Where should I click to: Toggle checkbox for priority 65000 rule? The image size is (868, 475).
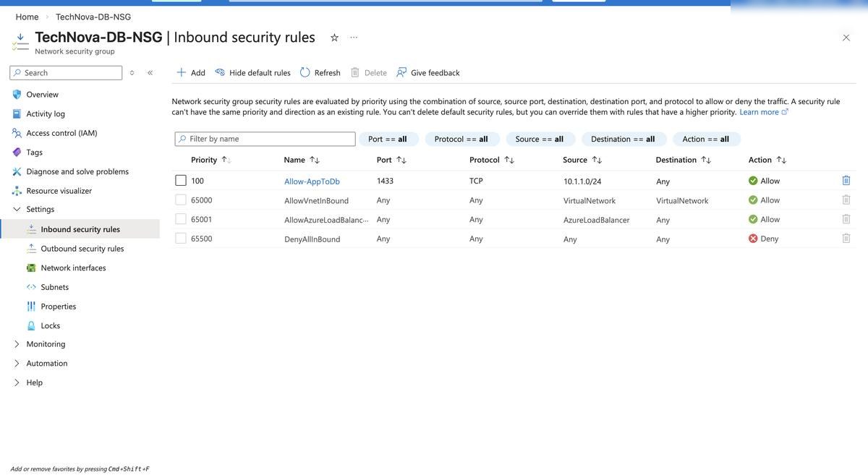tap(181, 200)
